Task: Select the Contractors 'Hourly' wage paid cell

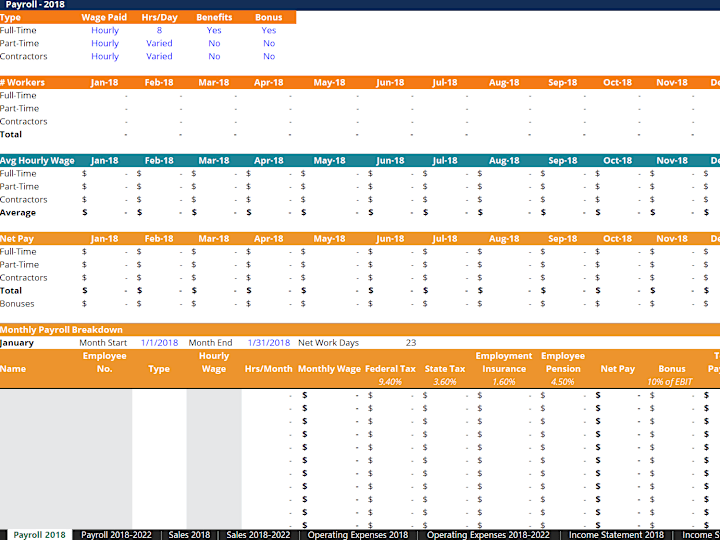Action: (x=105, y=56)
